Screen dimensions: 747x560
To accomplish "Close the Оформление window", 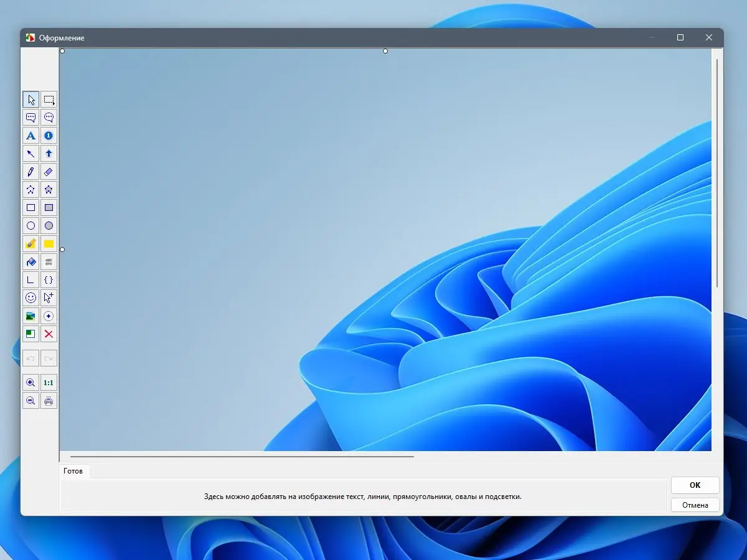I will point(709,37).
